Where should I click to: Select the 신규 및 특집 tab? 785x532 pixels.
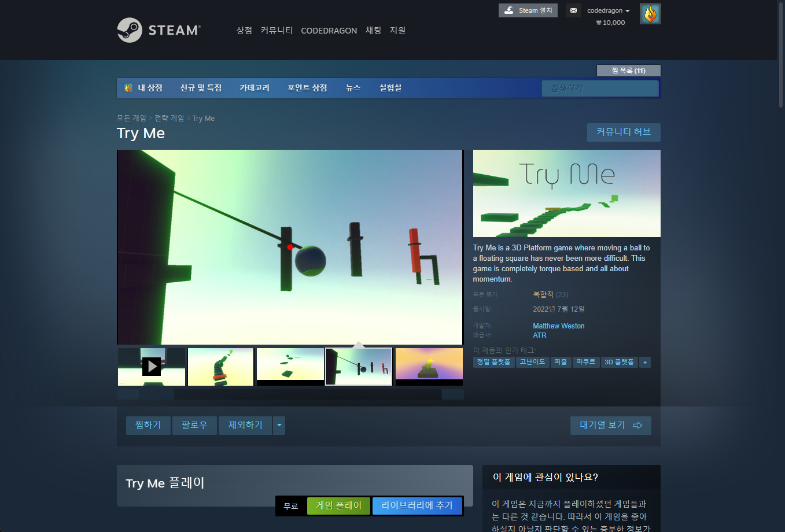201,88
